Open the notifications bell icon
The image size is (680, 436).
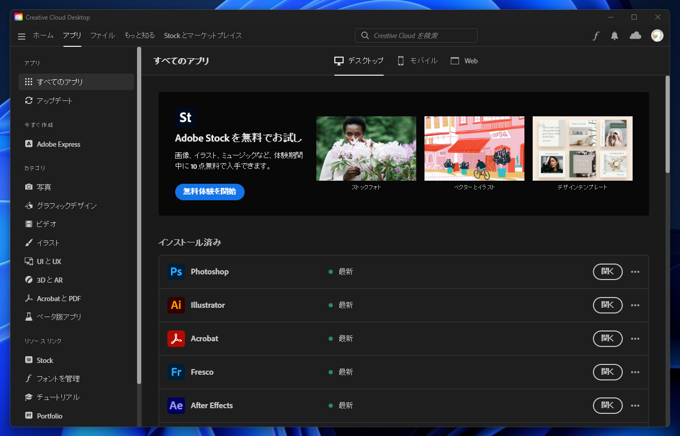click(x=615, y=36)
